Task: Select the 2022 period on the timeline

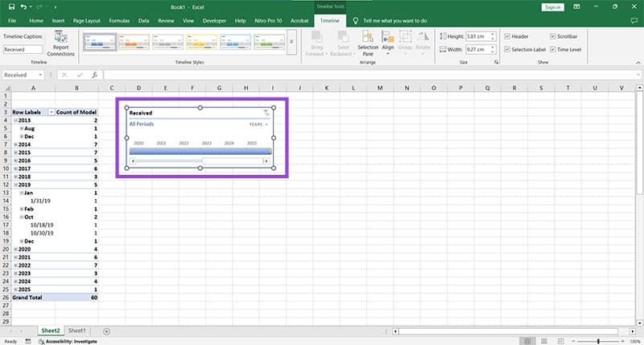Action: coord(184,151)
